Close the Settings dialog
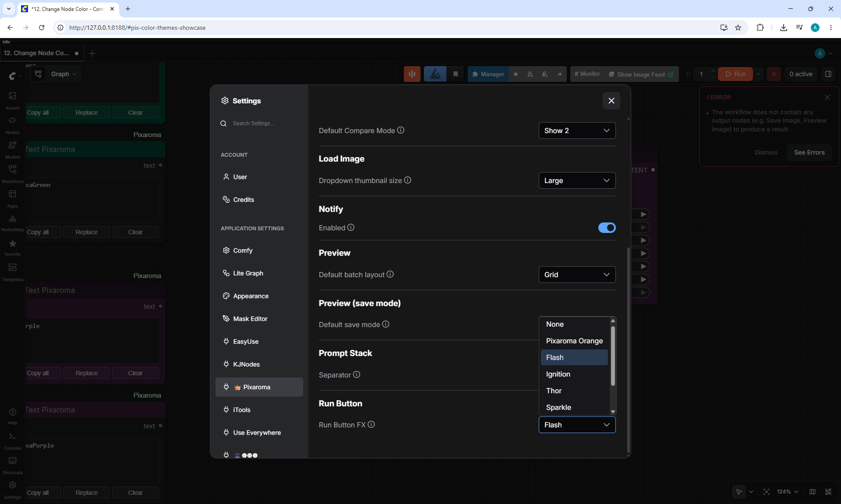 (611, 101)
